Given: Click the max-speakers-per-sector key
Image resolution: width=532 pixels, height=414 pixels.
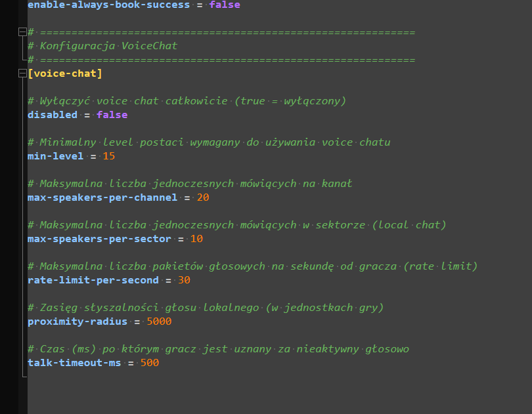Looking at the screenshot, I should coord(99,239).
